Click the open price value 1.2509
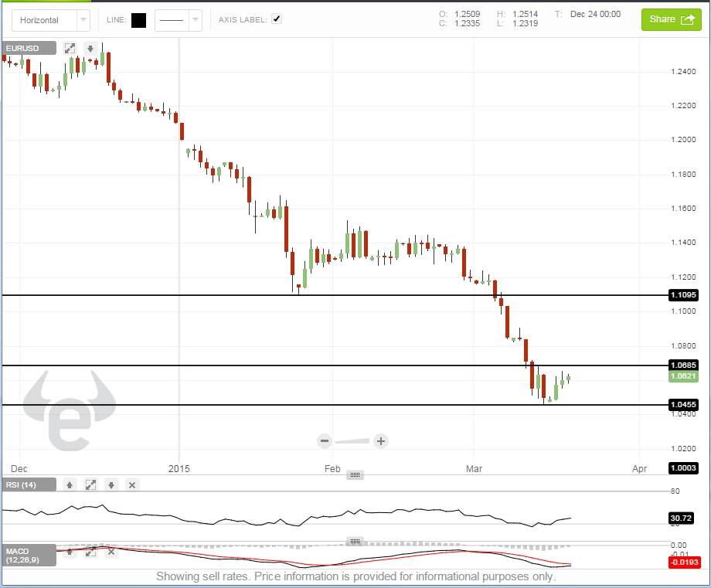 [x=467, y=14]
